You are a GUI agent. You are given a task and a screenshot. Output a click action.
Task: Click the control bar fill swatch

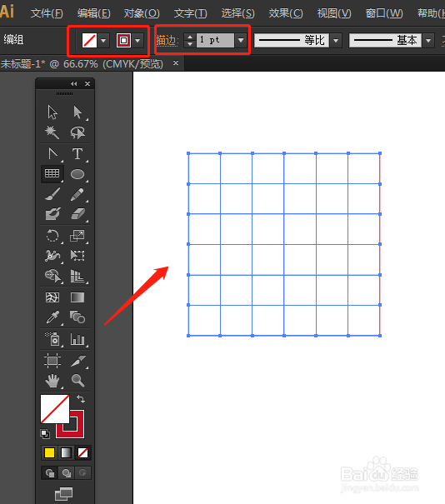pos(89,41)
